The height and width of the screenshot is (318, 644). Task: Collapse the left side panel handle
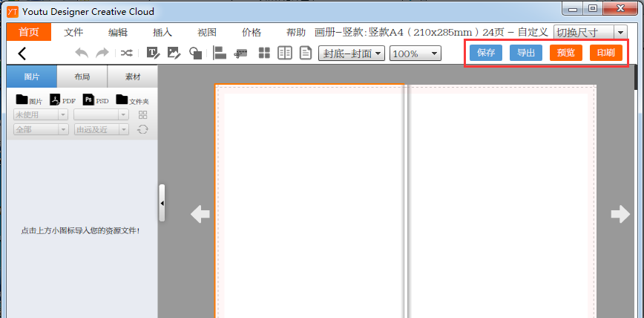coord(162,203)
